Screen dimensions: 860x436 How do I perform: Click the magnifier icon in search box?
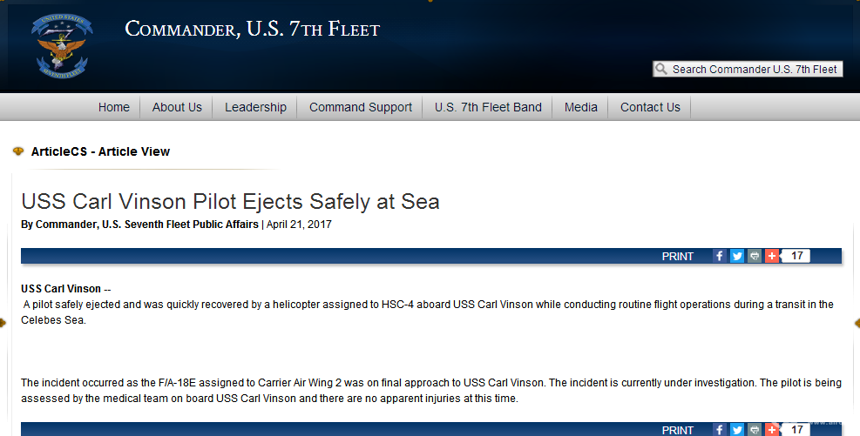(661, 69)
